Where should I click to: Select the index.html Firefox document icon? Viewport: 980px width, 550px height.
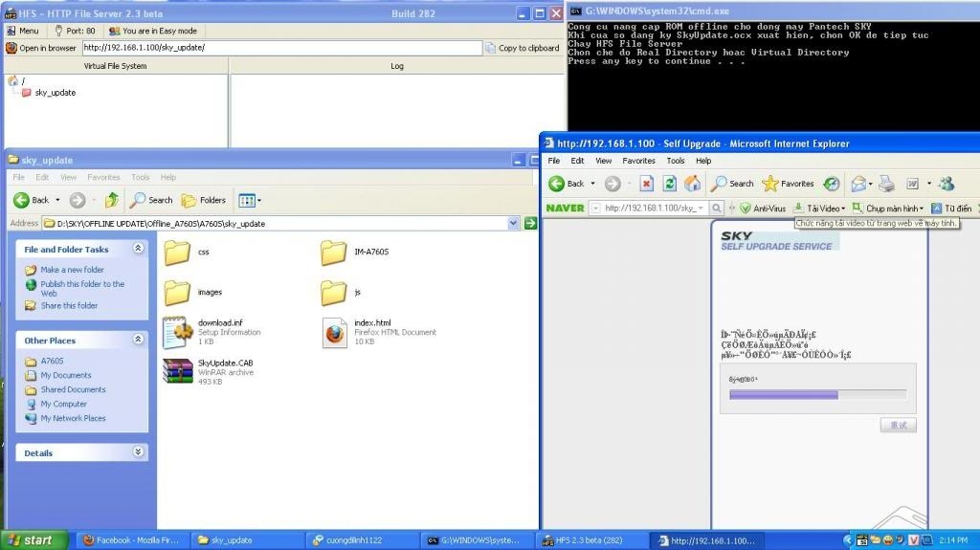tap(334, 332)
